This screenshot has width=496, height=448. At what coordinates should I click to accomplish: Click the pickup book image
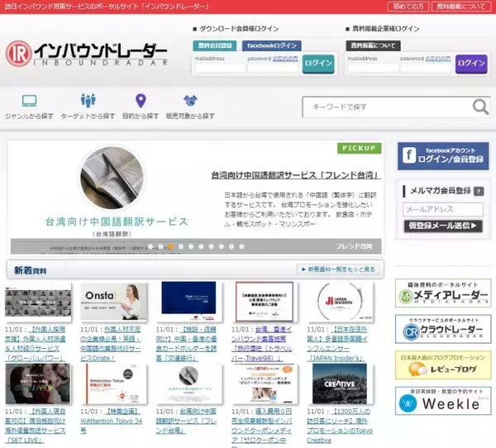pos(112,178)
